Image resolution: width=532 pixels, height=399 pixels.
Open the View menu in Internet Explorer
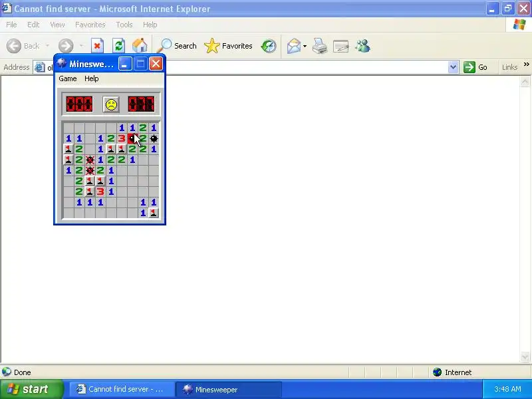point(57,25)
